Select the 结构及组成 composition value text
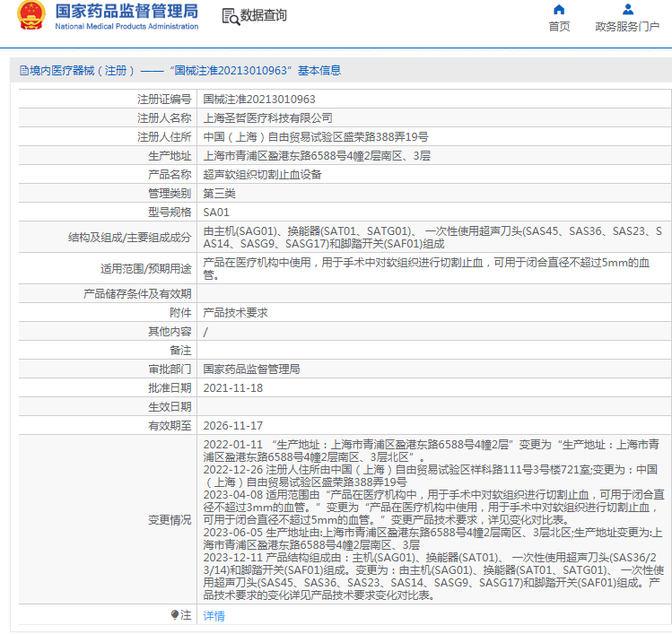 click(432, 238)
